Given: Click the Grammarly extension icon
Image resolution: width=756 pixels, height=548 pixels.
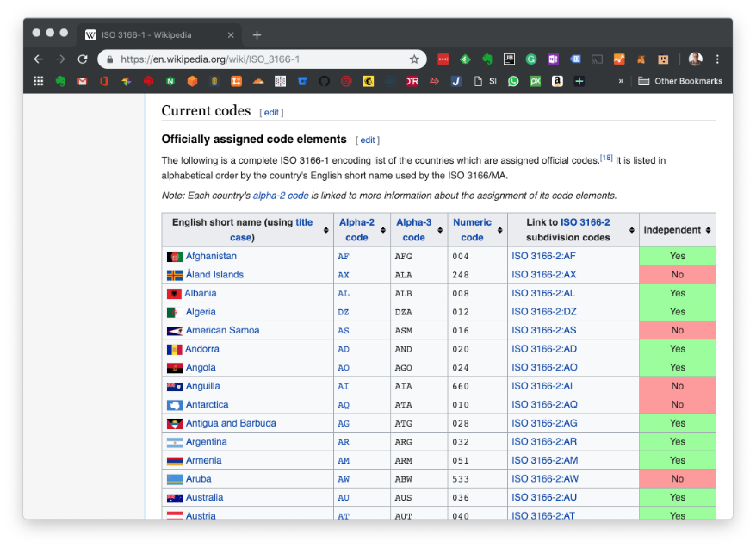Looking at the screenshot, I should [x=531, y=59].
